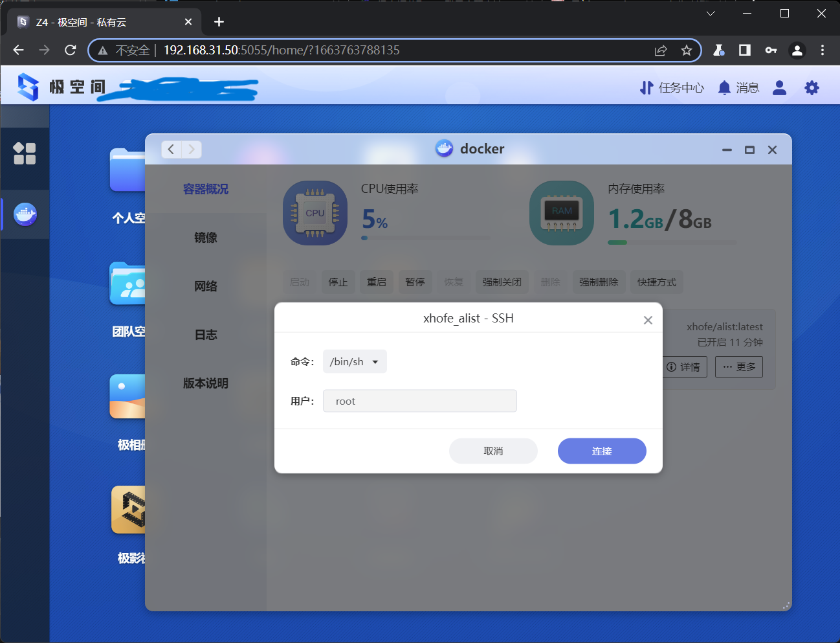Go back in browser history
Screen dimensions: 840x643
[18, 50]
